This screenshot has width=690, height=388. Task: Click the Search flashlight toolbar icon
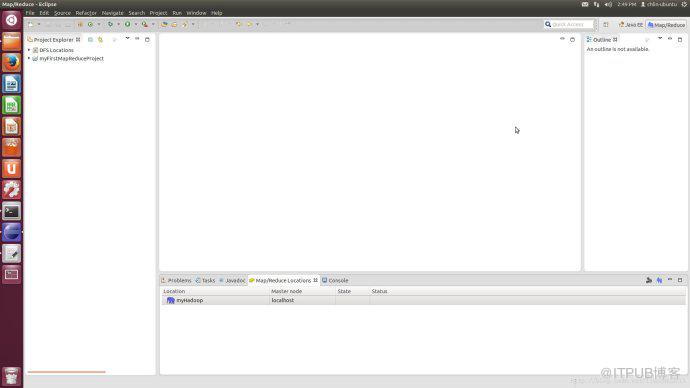click(x=185, y=25)
